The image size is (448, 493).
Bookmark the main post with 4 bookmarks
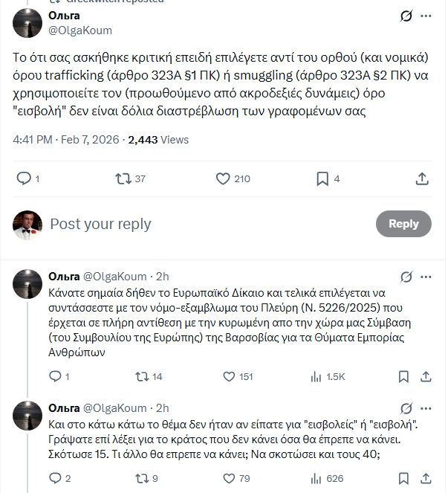tap(322, 178)
